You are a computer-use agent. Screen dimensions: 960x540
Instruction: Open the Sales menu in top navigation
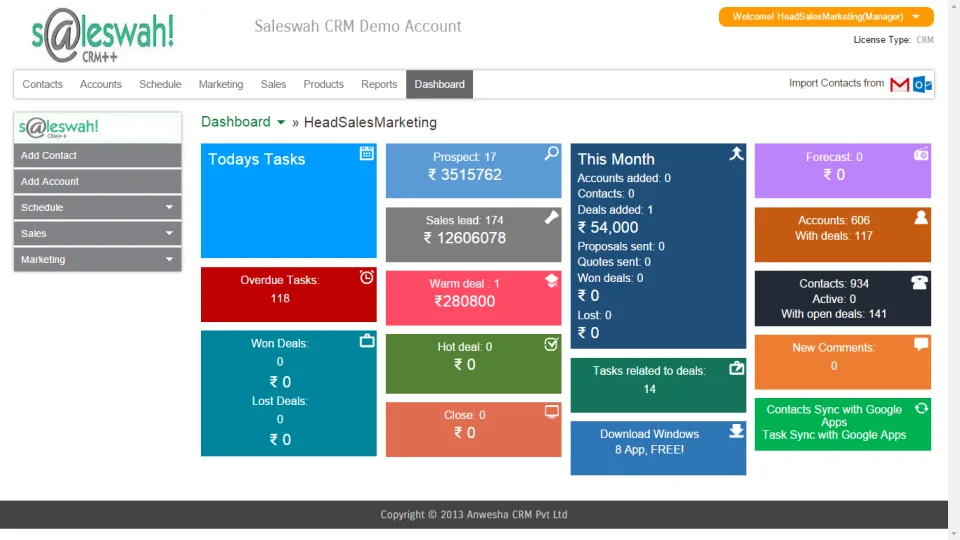pos(273,84)
